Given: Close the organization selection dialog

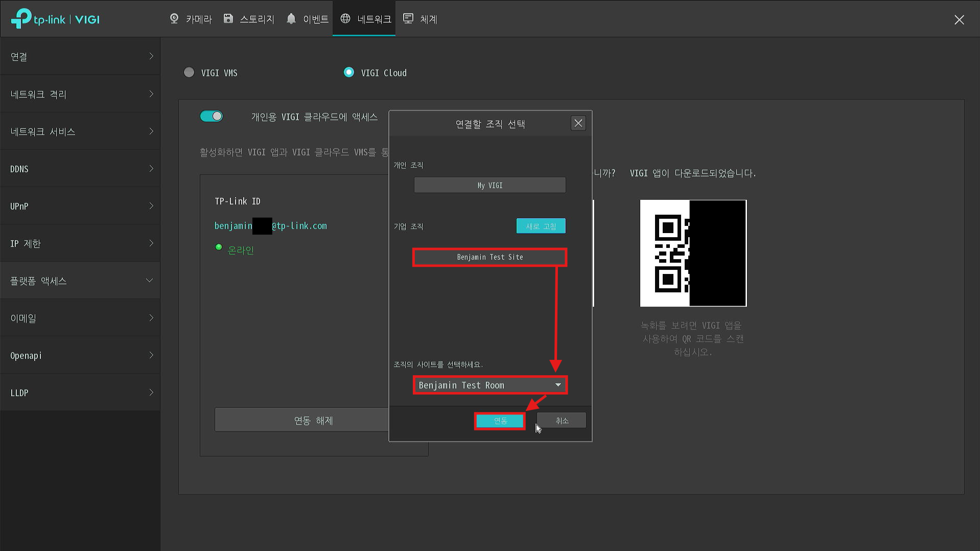Looking at the screenshot, I should click(x=578, y=123).
